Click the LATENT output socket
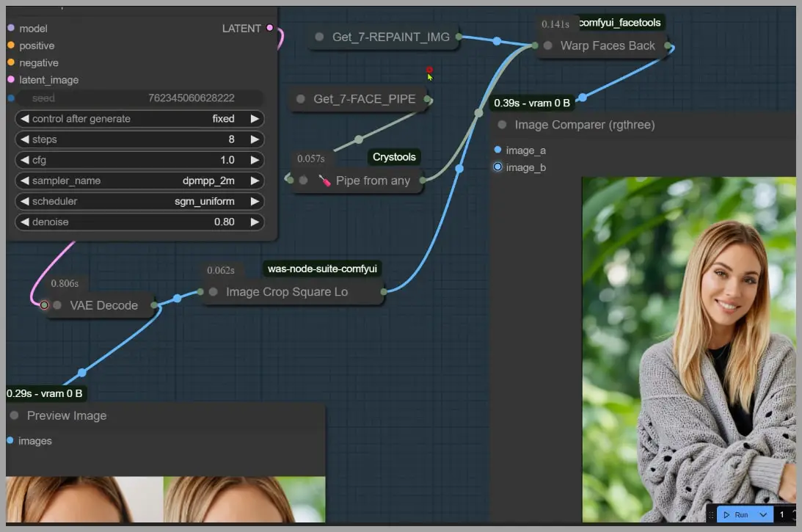The width and height of the screenshot is (802, 532). [269, 28]
